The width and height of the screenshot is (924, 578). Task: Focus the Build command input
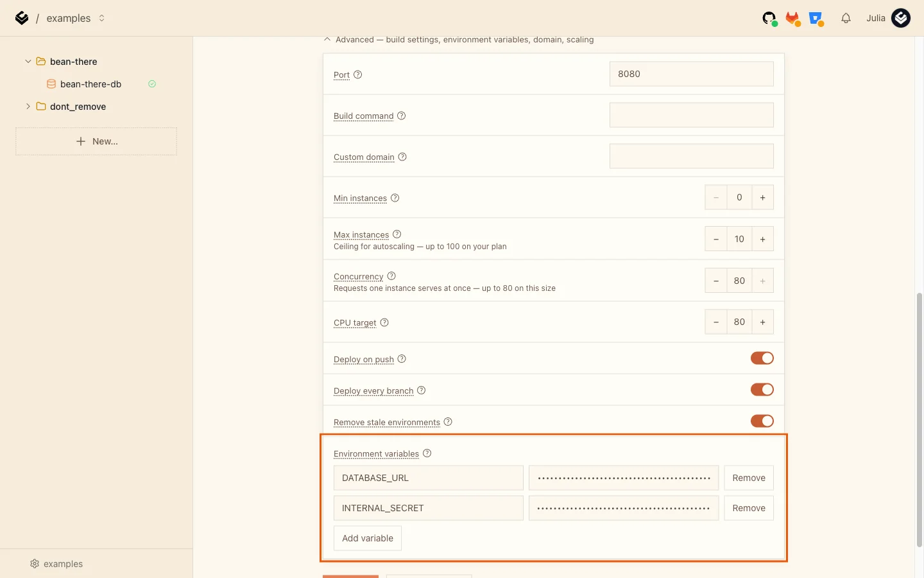pyautogui.click(x=692, y=115)
